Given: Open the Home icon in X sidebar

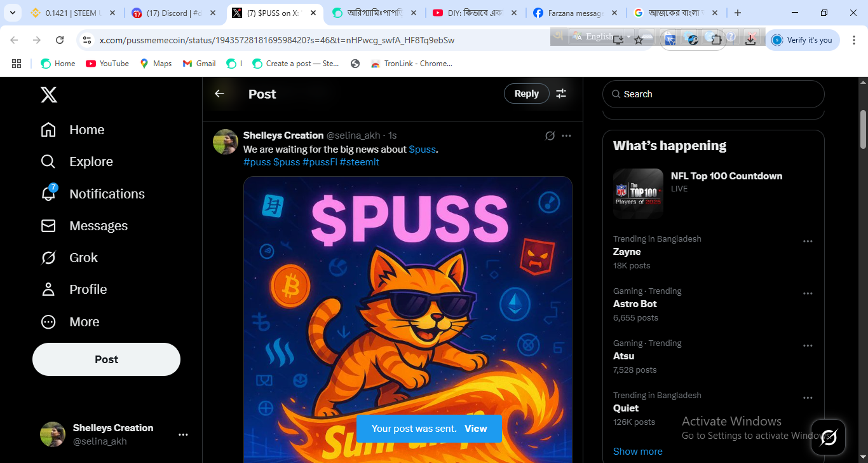Looking at the screenshot, I should click(48, 130).
